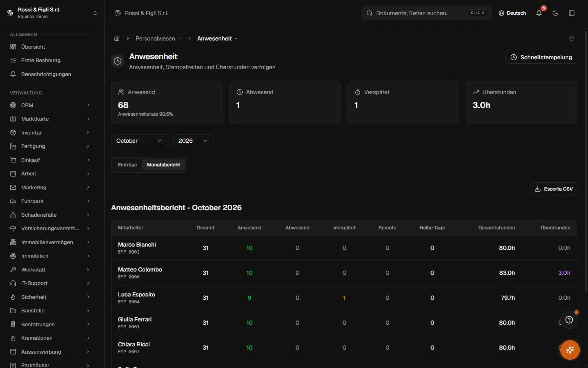Open the help question mark button

click(x=569, y=320)
